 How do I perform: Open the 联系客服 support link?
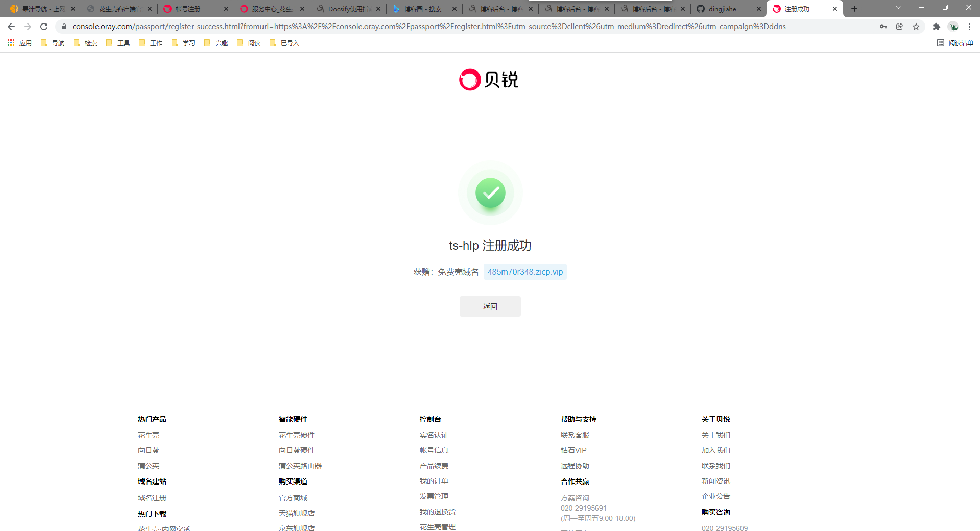coord(575,435)
